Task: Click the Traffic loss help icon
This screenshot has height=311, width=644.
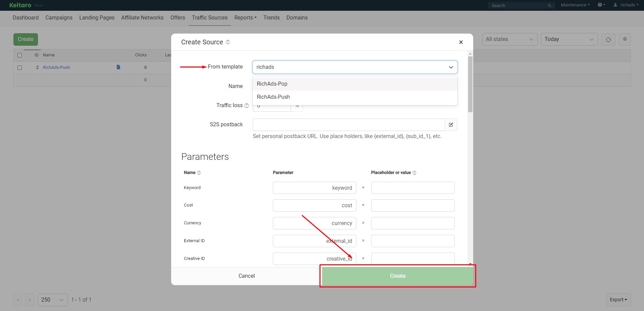Action: click(247, 105)
